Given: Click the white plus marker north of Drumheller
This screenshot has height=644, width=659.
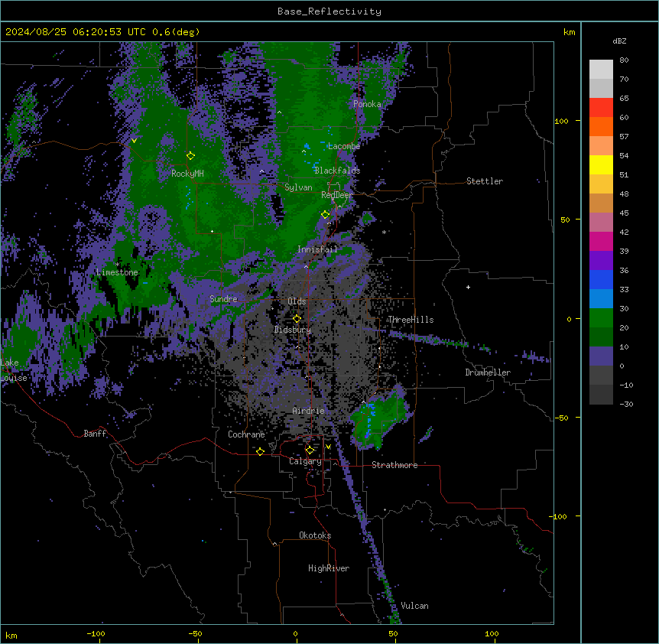Looking at the screenshot, I should (x=468, y=287).
